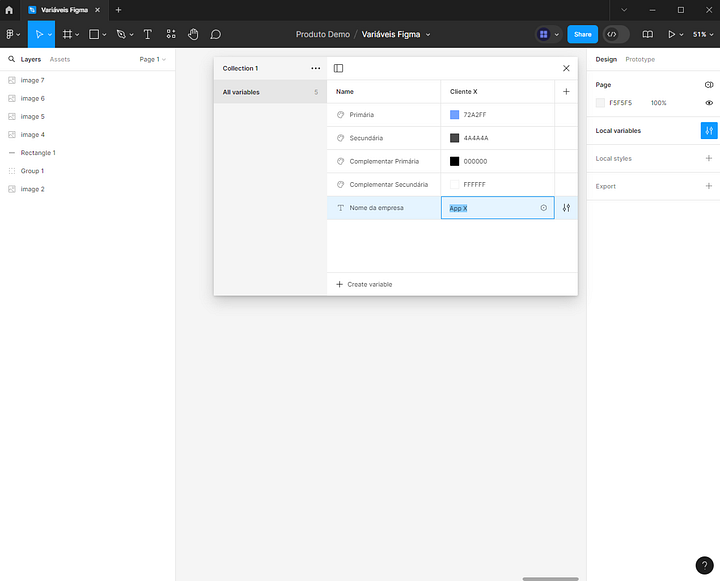Click Complementar Secundária swatch FFFFFF
This screenshot has width=720, height=581.
[454, 184]
